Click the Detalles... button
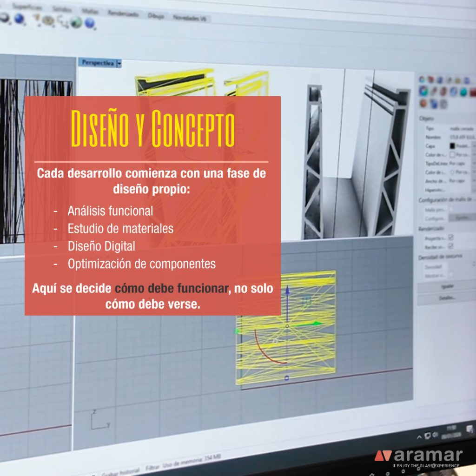 [x=447, y=298]
